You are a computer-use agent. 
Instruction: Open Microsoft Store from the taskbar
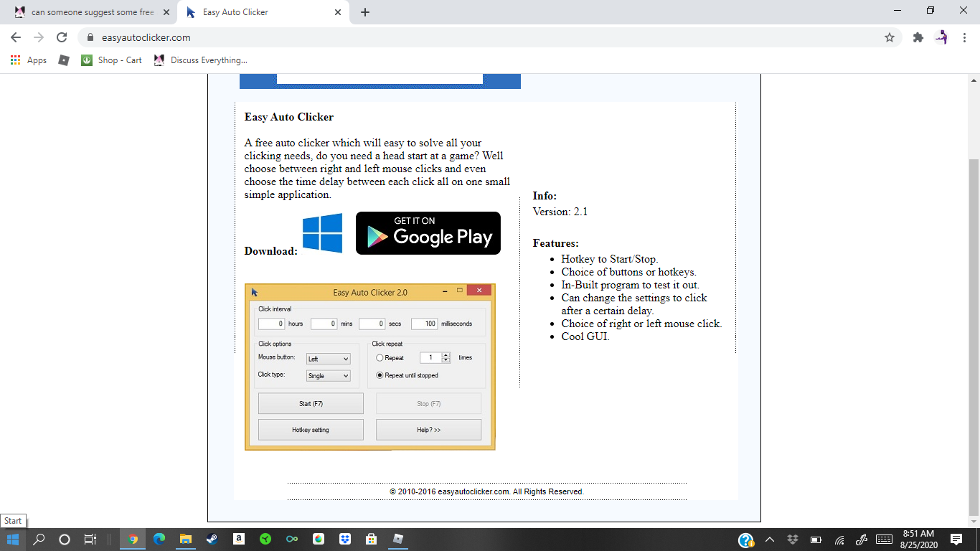(372, 540)
